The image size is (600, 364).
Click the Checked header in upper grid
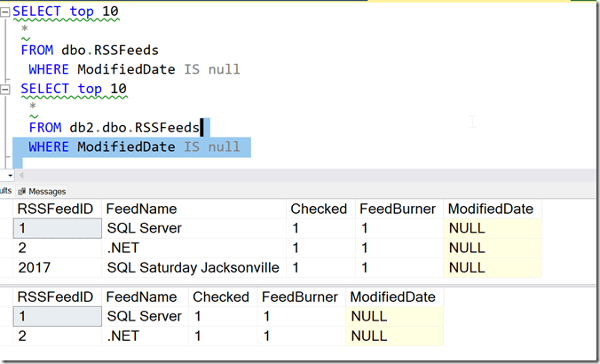click(x=320, y=209)
